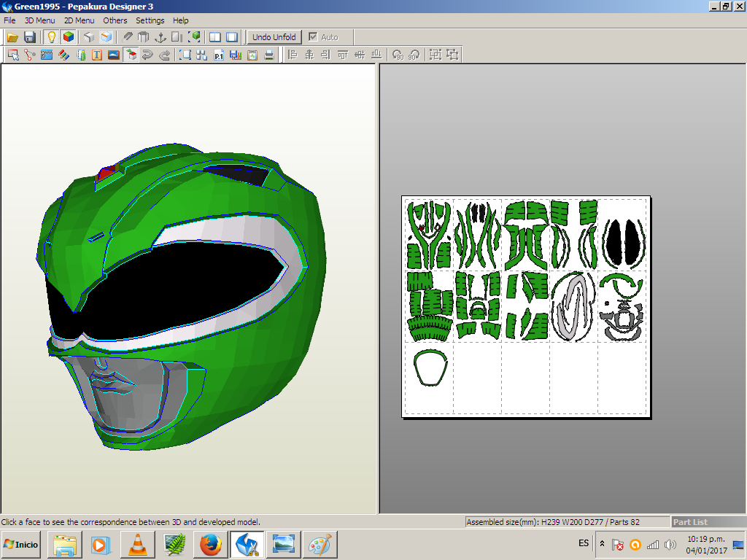Image resolution: width=747 pixels, height=560 pixels.
Task: Click the gray mouth parts on unfolded sheet
Action: pos(622,322)
